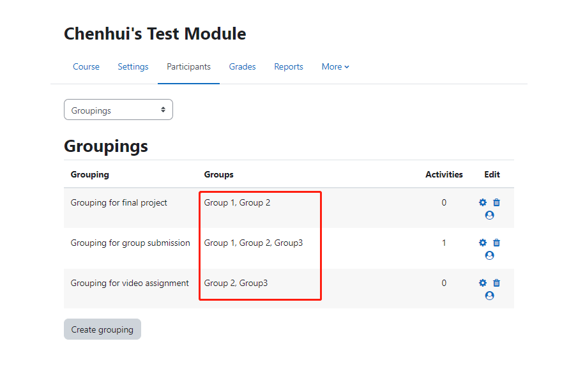Navigate to the Reports tab
Image resolution: width=578 pixels, height=392 pixels.
coord(289,67)
